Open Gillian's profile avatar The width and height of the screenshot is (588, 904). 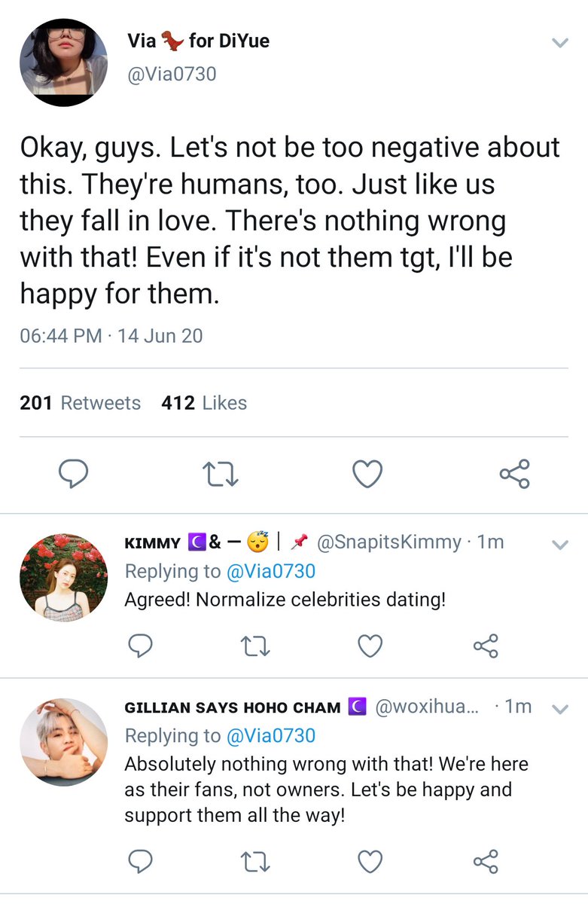tap(63, 741)
